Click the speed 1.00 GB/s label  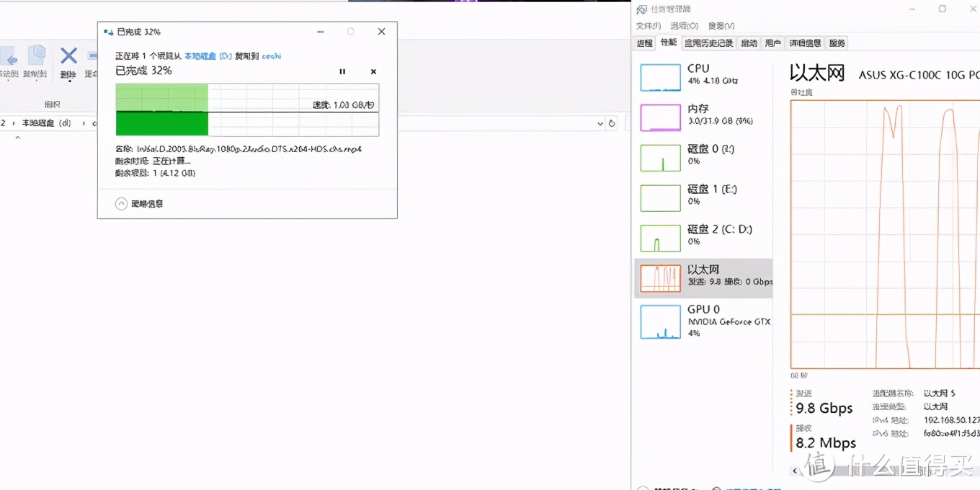(x=344, y=105)
